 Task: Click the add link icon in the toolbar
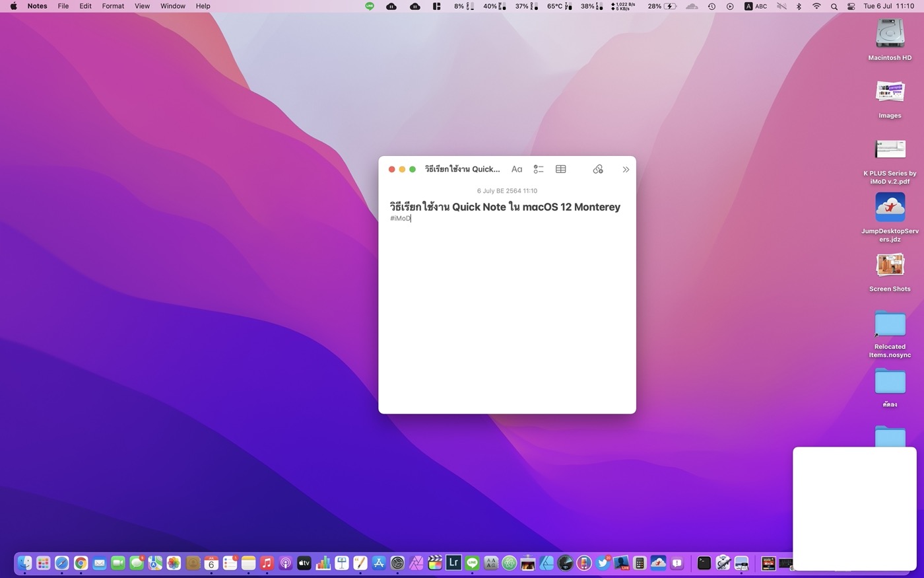tap(598, 170)
